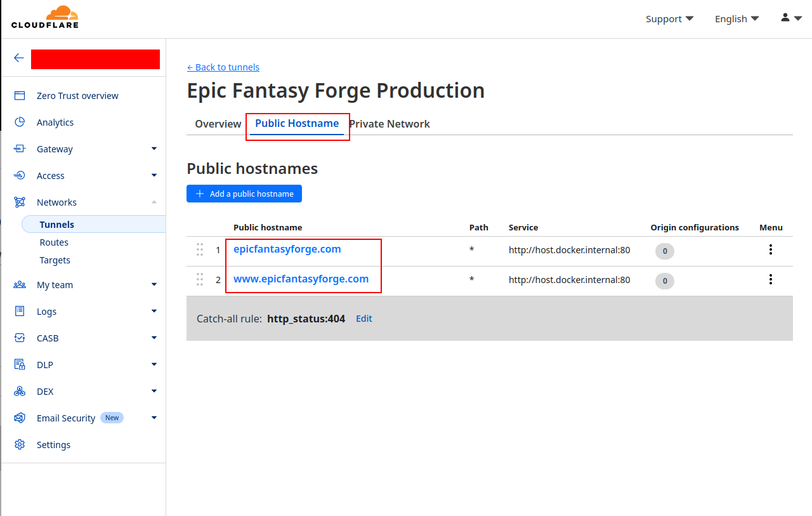The height and width of the screenshot is (516, 812).
Task: Expand the DLP section arrow
Action: (154, 364)
